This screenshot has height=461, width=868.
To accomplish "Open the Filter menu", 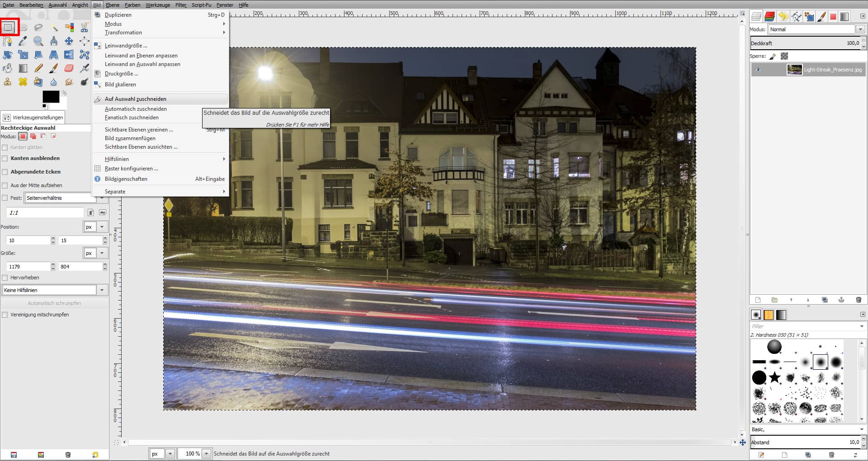I will 180,5.
